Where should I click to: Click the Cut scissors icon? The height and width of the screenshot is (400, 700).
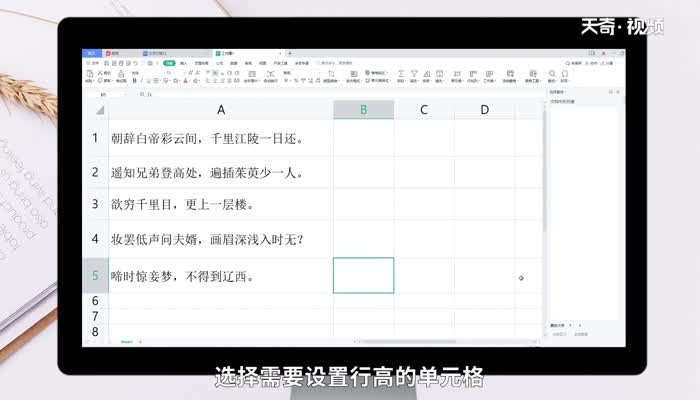pyautogui.click(x=100, y=73)
